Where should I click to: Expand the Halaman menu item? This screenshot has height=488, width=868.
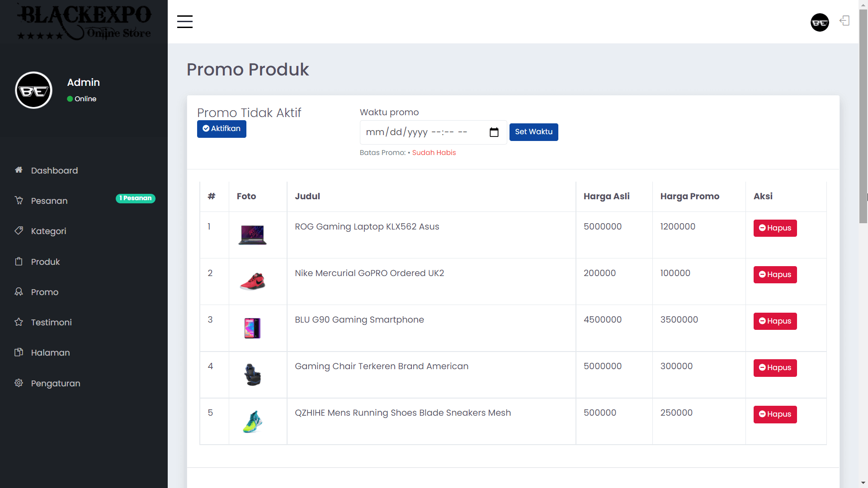[50, 352]
